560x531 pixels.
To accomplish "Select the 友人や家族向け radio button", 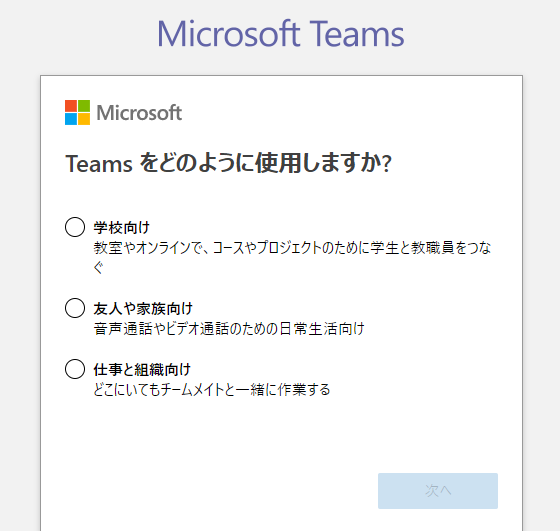I will (75, 308).
